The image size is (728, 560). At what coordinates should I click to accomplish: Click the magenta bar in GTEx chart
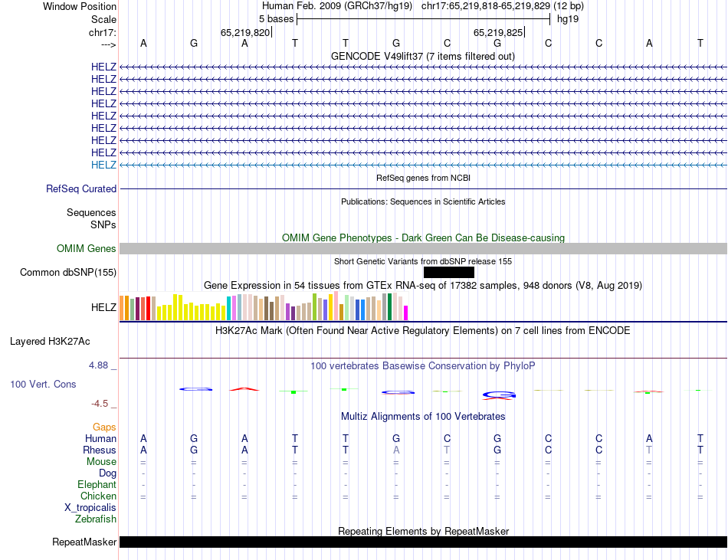(406, 313)
